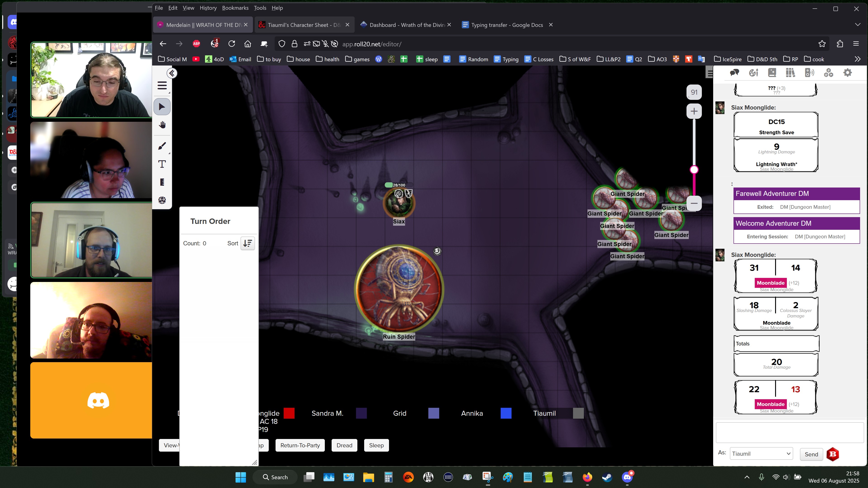Open the Compendium tab in sidebar
Viewport: 868px width, 488px height.
tap(790, 72)
